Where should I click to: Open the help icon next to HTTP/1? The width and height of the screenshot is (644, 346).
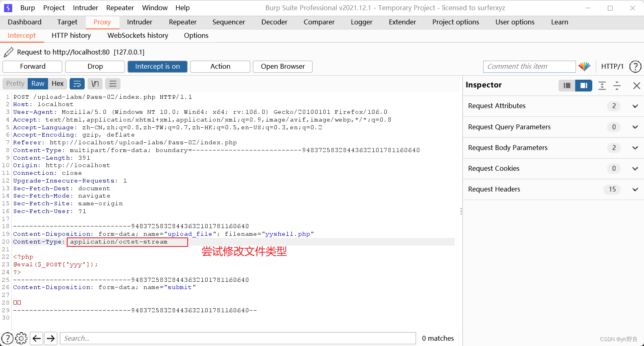(x=635, y=66)
